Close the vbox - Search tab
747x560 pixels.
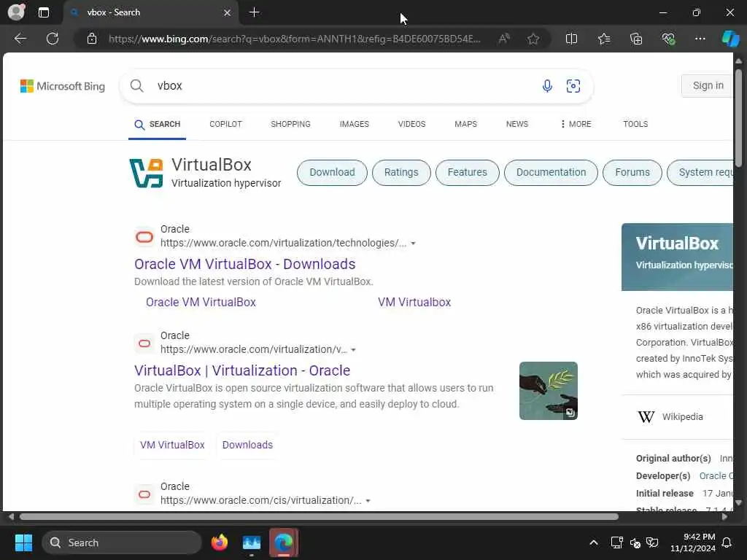pos(228,12)
